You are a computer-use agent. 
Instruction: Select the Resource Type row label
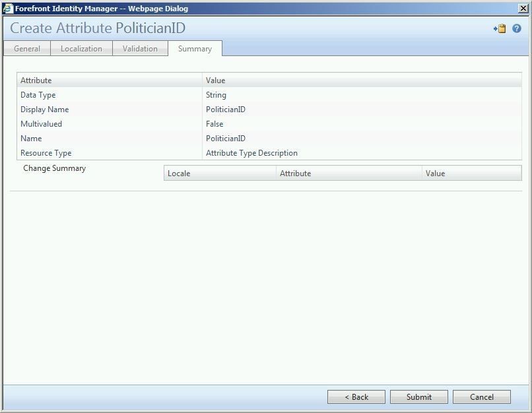click(46, 153)
